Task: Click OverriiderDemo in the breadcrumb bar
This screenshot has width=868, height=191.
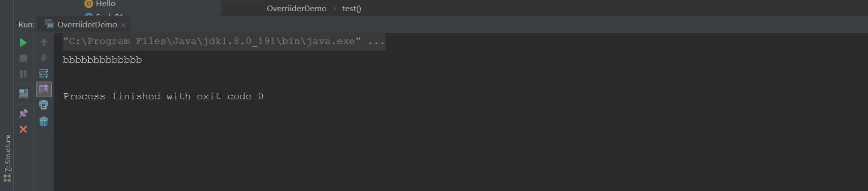Action: pyautogui.click(x=297, y=8)
